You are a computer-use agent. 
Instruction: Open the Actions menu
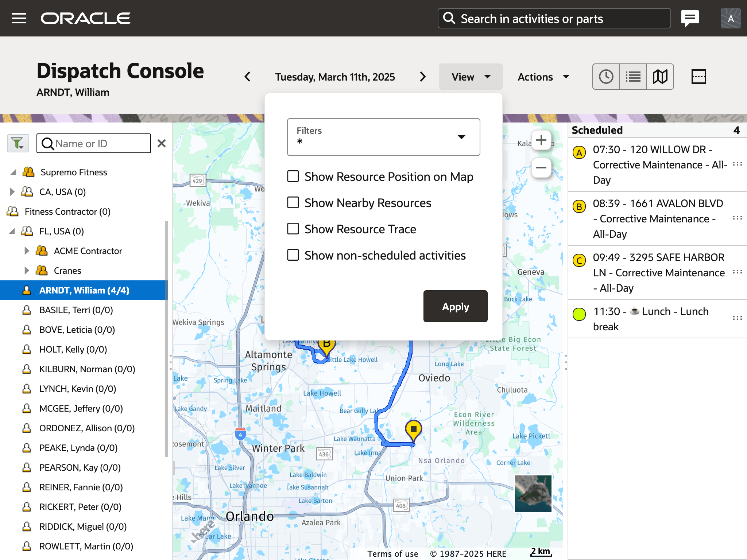click(543, 77)
